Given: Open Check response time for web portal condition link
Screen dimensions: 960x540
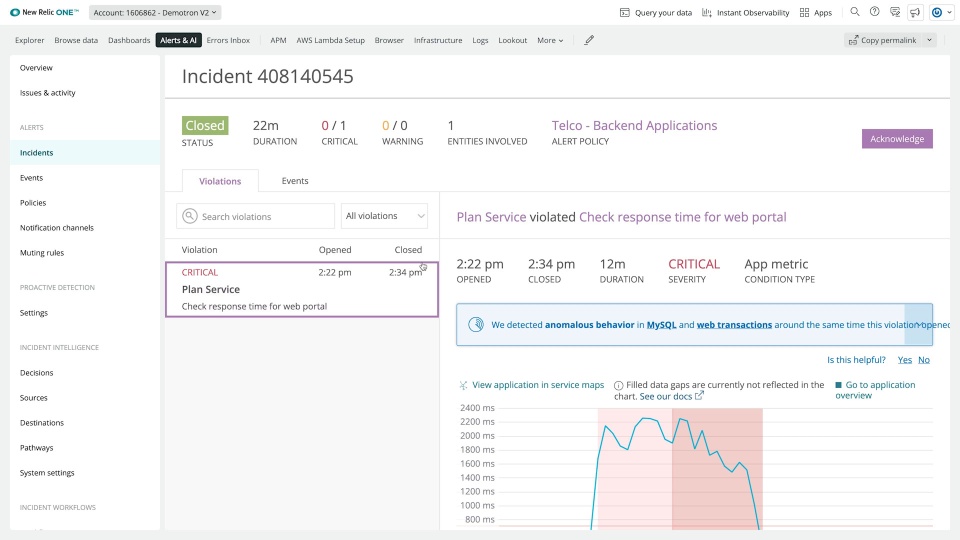Looking at the screenshot, I should pos(683,217).
